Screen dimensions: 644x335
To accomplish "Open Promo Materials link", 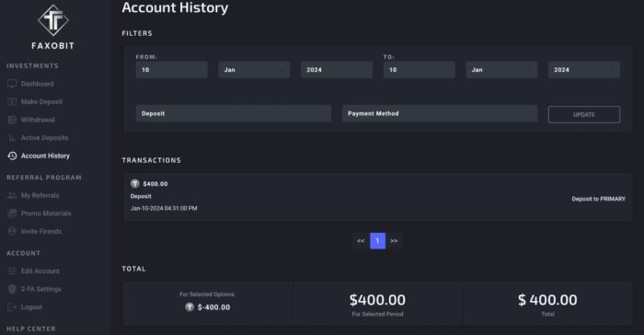I will tap(46, 214).
